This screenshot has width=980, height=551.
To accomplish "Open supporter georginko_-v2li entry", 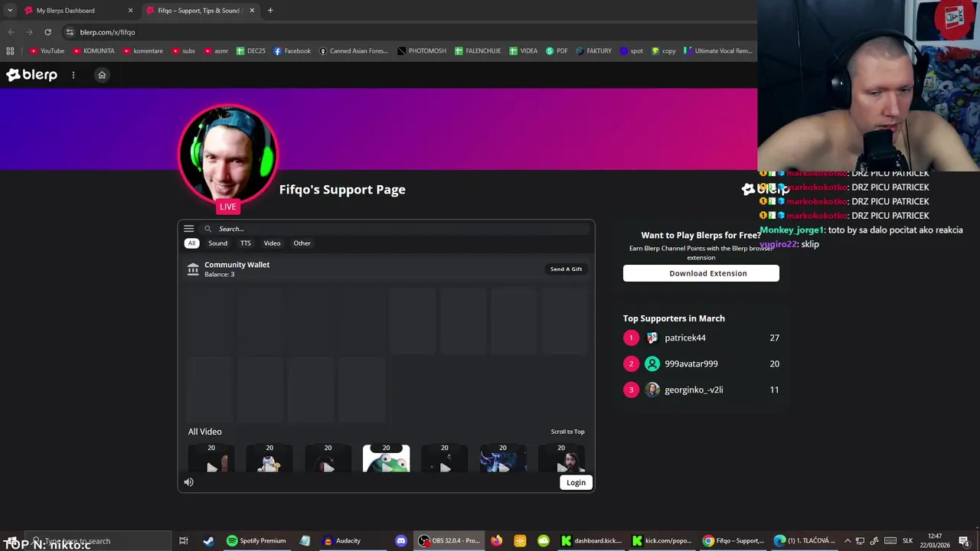I will coord(694,390).
